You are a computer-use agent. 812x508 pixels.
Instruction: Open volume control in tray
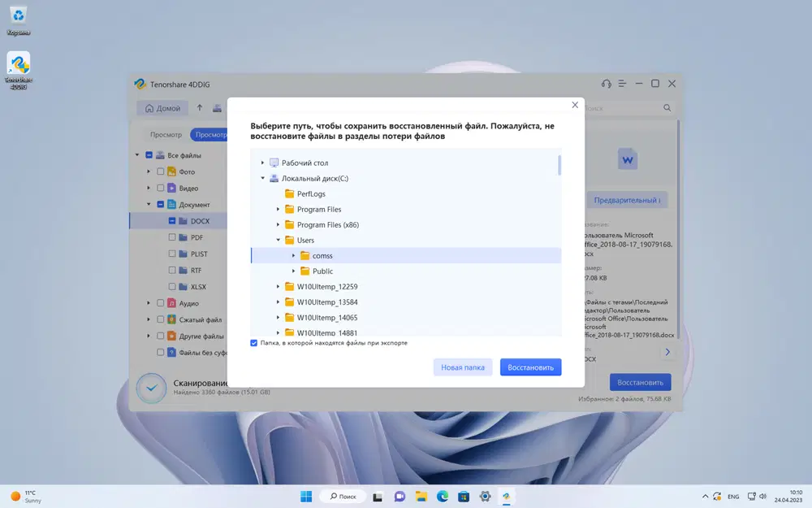coord(762,497)
